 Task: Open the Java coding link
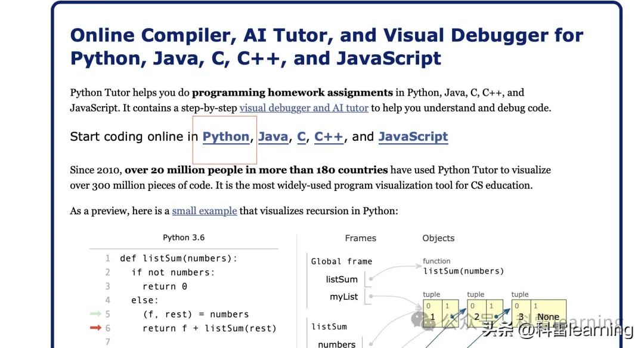pyautogui.click(x=273, y=137)
